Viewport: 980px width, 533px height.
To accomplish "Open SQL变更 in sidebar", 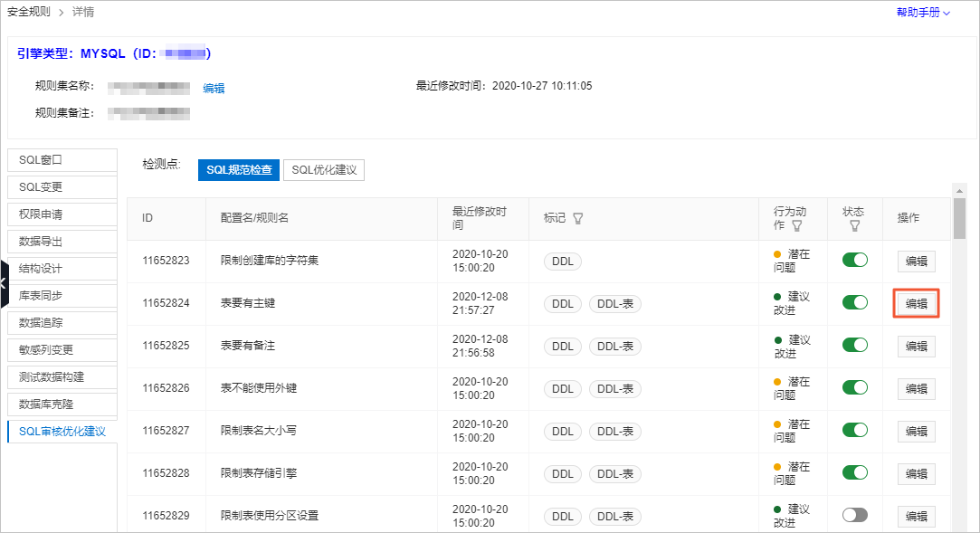I will (62, 186).
